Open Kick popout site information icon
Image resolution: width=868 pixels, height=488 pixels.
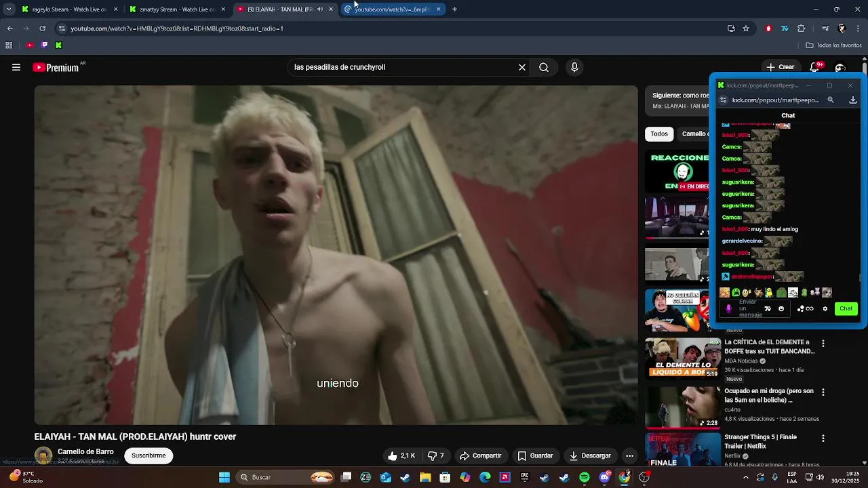pyautogui.click(x=723, y=100)
